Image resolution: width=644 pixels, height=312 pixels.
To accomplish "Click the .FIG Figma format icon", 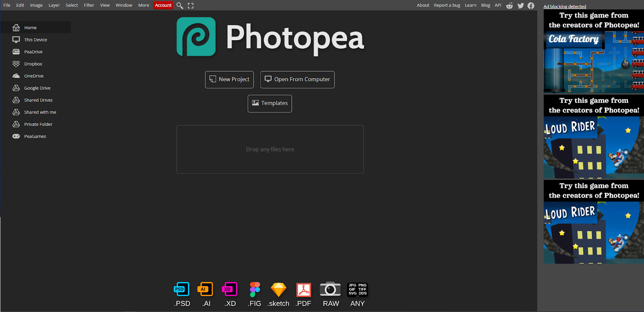I will [255, 289].
